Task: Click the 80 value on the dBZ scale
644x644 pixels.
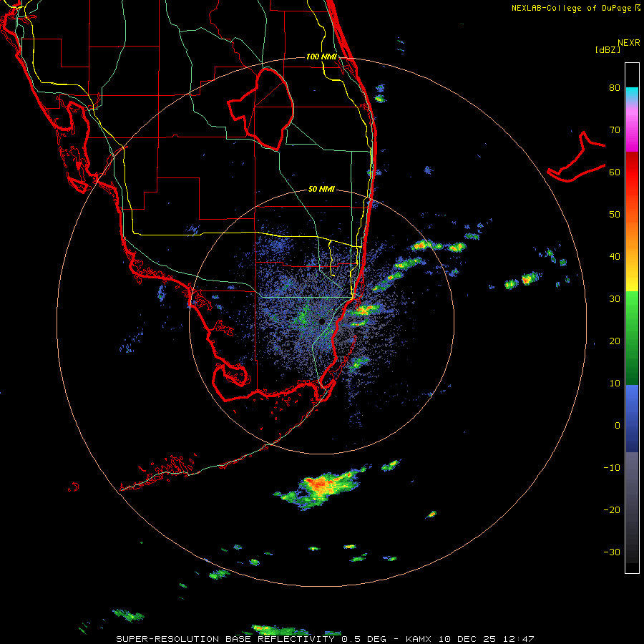Action: [x=615, y=88]
